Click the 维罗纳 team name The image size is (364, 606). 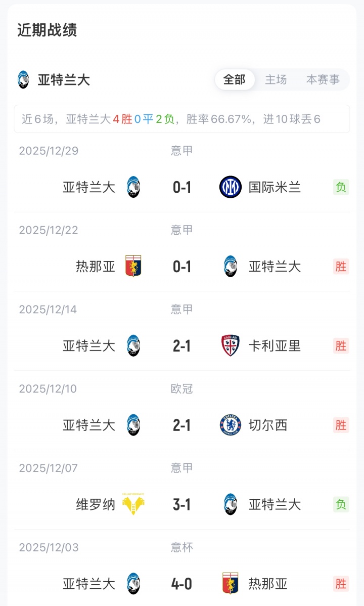click(96, 505)
